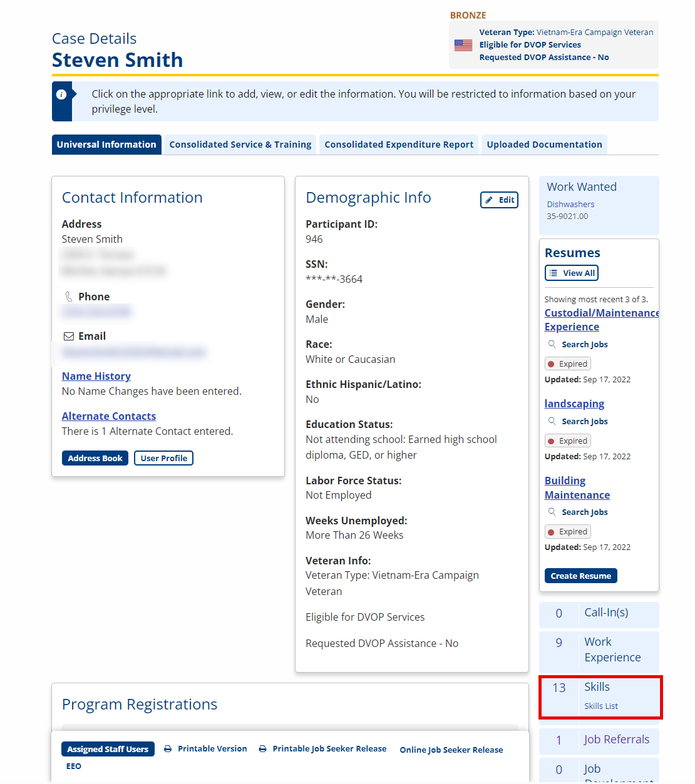Click the printer icon for Printable Job Seeker Release

pos(262,749)
